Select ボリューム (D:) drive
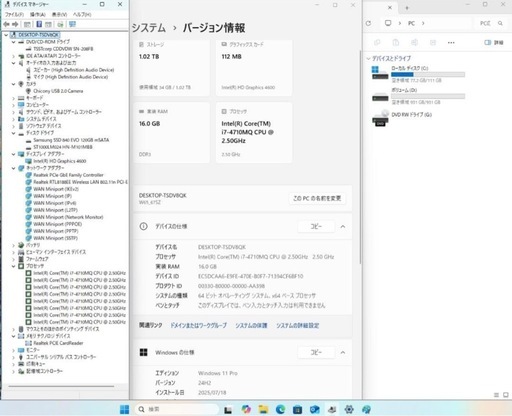512x416 pixels. point(418,96)
